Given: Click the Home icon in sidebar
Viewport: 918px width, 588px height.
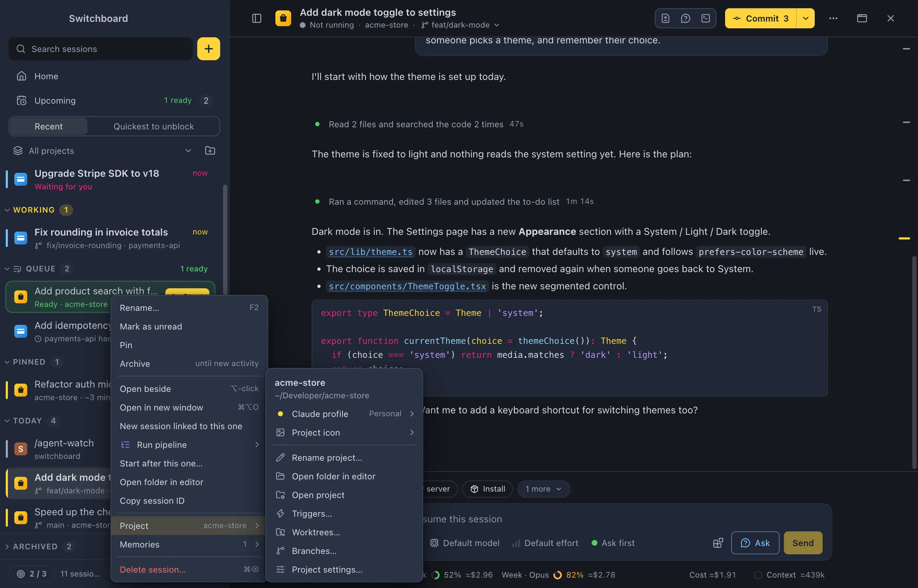Looking at the screenshot, I should (22, 76).
